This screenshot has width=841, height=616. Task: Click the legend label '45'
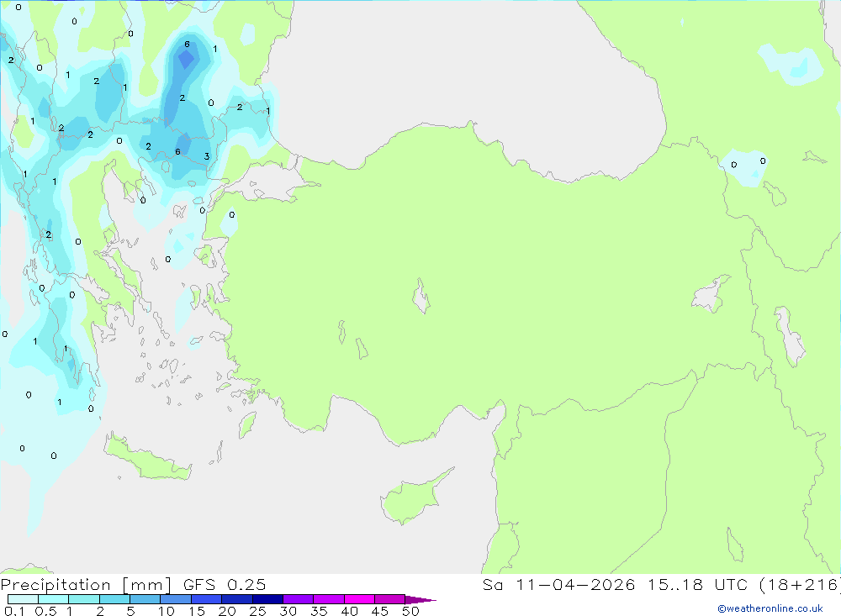(380, 611)
